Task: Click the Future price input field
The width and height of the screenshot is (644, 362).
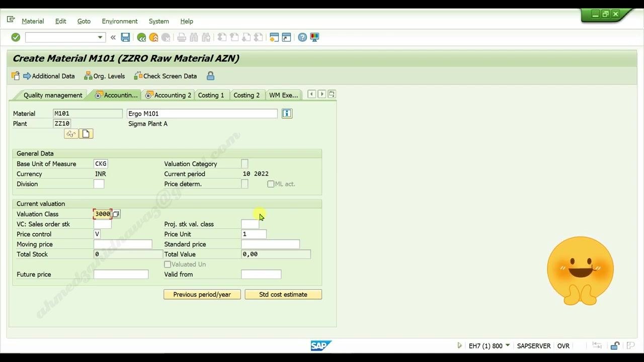Action: coord(121,275)
